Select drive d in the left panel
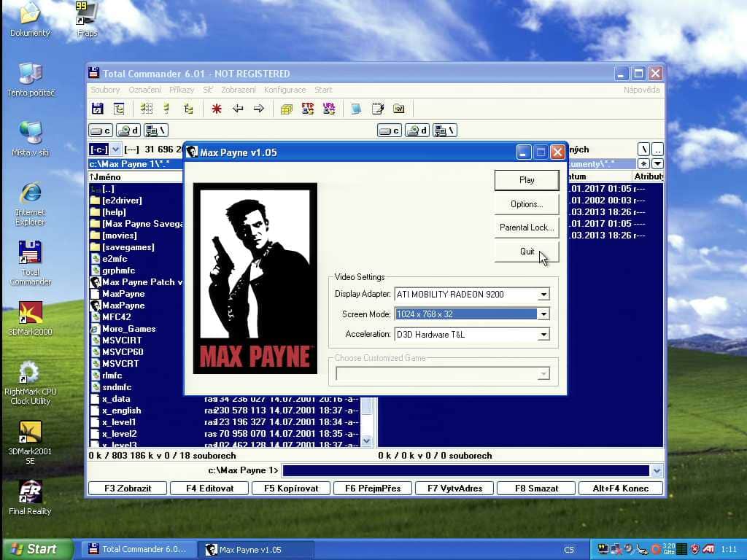This screenshot has width=747, height=560. click(128, 130)
